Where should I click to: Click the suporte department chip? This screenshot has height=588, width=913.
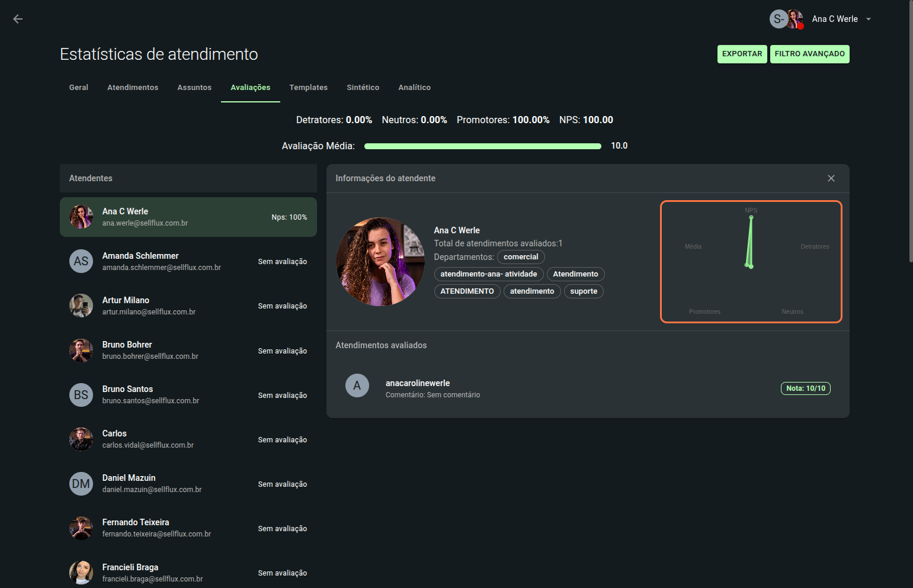point(583,291)
